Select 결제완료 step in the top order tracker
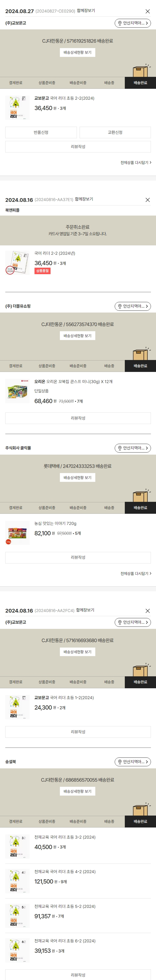The image size is (156, 980). tap(16, 83)
